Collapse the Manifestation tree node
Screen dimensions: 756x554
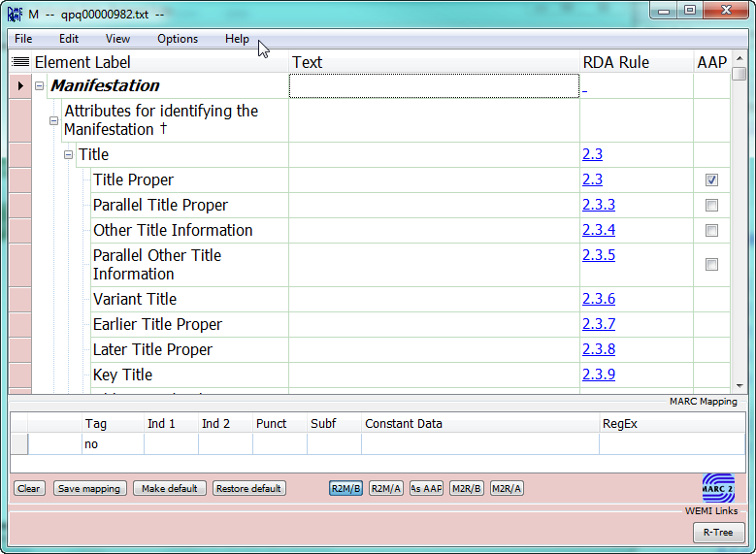40,85
